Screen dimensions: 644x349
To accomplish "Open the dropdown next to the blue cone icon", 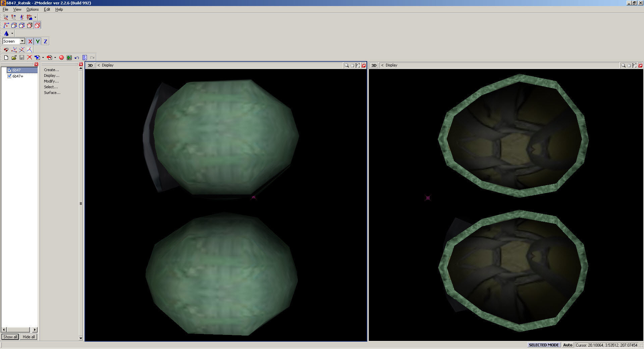I will point(12,33).
